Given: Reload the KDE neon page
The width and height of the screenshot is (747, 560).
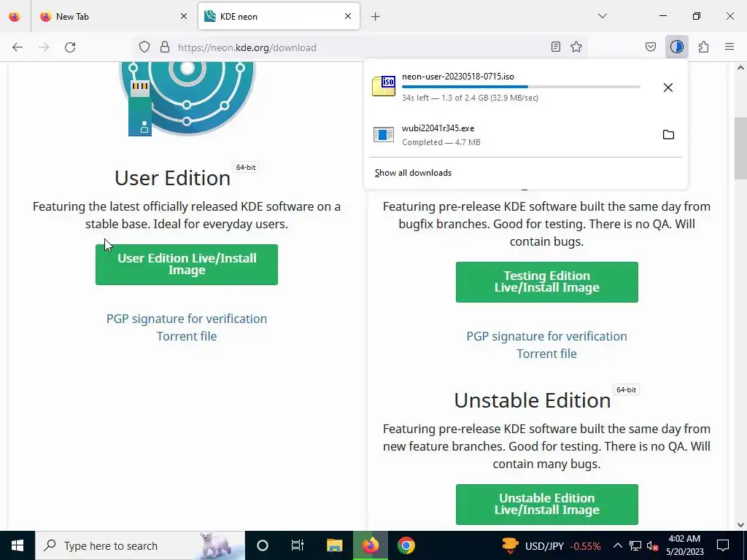Looking at the screenshot, I should tap(70, 47).
